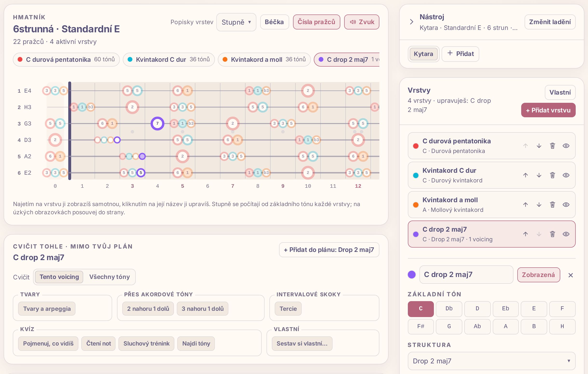The height and width of the screenshot is (374, 588).
Task: Open Sestav si vlastní… custom exercise
Action: [302, 344]
